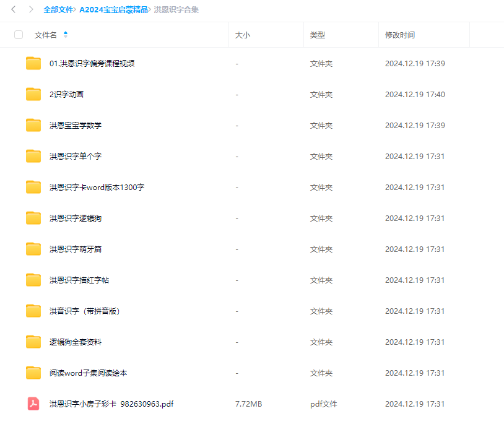Click the 洪恩识字逻辑狗 folder icon
Screen dimensions: 504x437
click(33, 218)
